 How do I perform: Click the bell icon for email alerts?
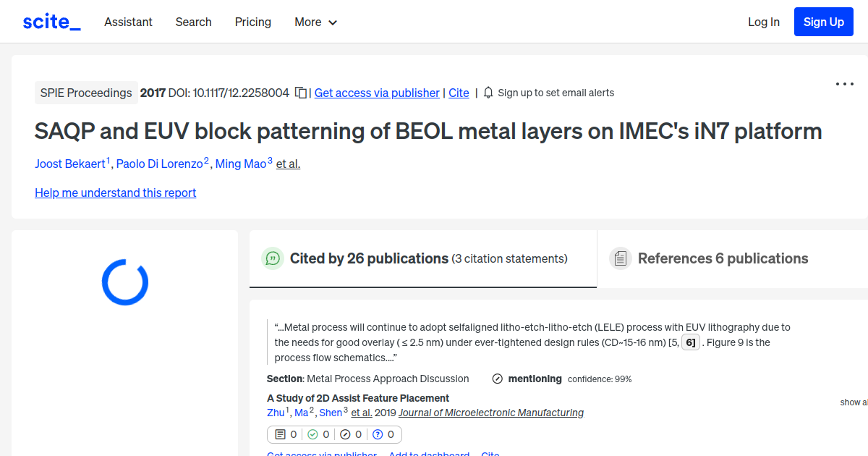pos(488,93)
